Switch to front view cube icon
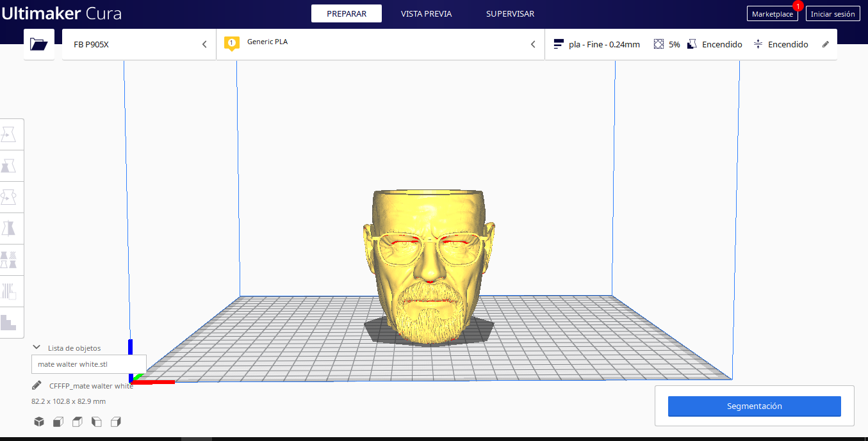The width and height of the screenshot is (868, 441). tap(58, 422)
